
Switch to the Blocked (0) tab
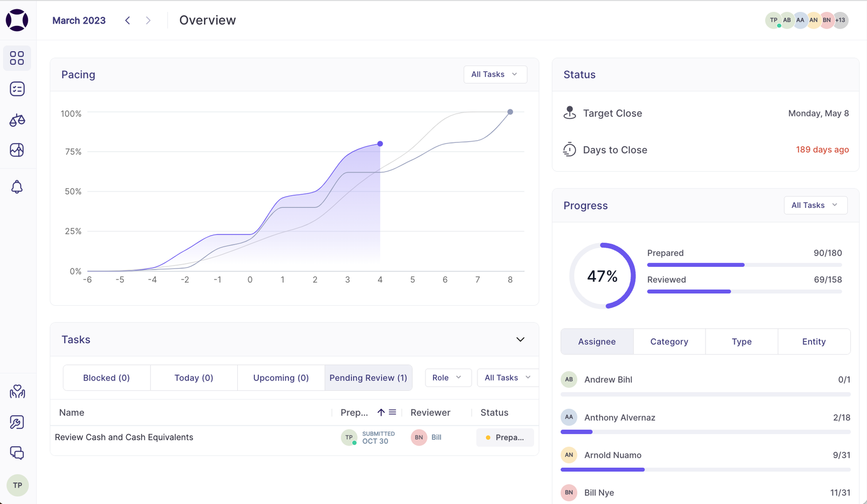click(x=106, y=378)
